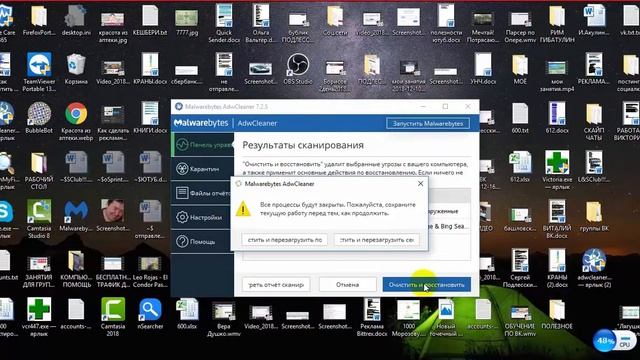Select the ВИТАЛИЙ ВК.docx icon
Screen dimensions: 640x360
pos(557,220)
